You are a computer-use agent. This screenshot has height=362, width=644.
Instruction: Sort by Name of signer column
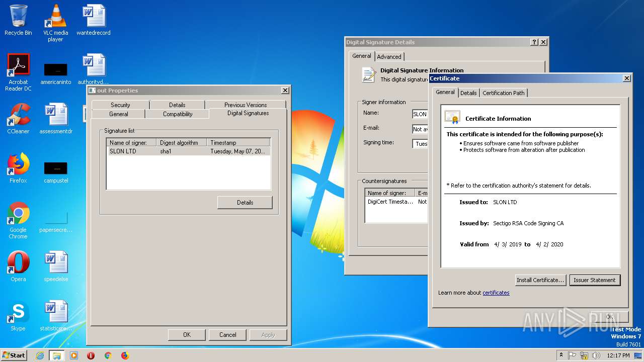pyautogui.click(x=132, y=143)
